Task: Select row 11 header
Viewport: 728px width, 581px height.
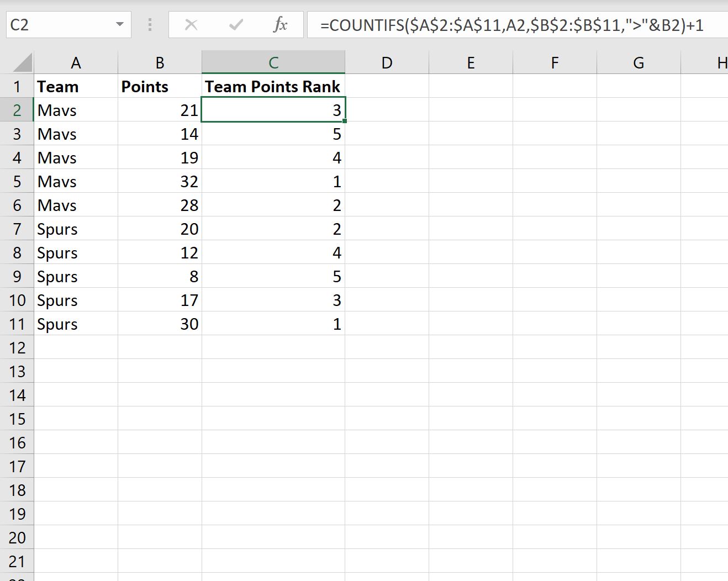Action: pyautogui.click(x=17, y=324)
